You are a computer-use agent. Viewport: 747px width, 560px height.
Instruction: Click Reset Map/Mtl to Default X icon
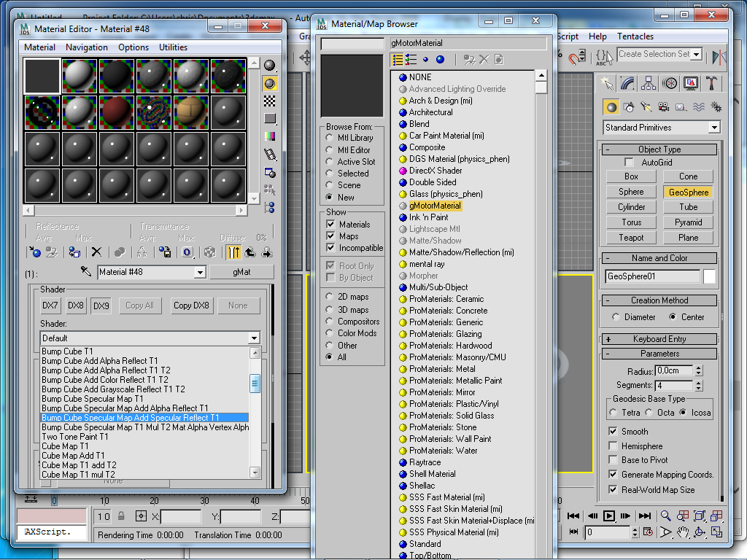(96, 252)
